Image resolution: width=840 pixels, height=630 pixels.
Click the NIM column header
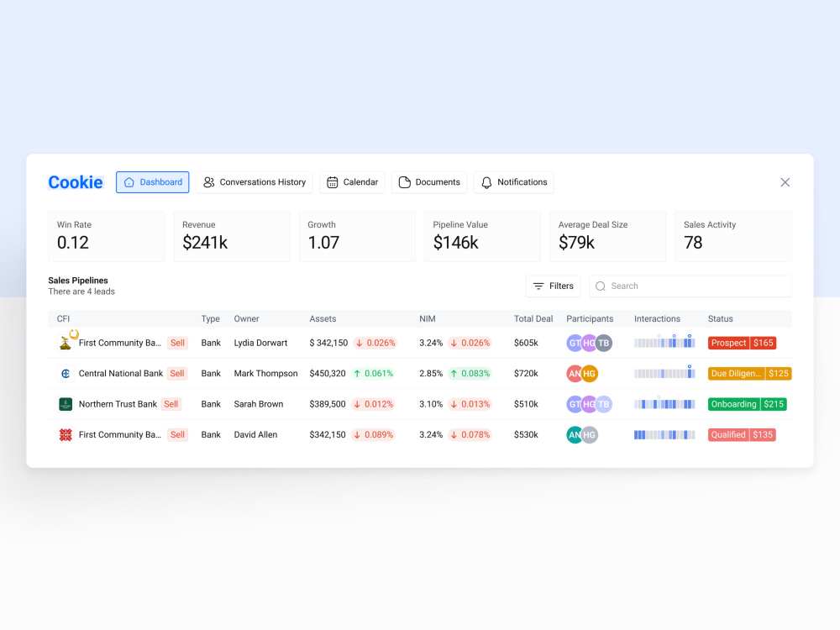click(427, 318)
